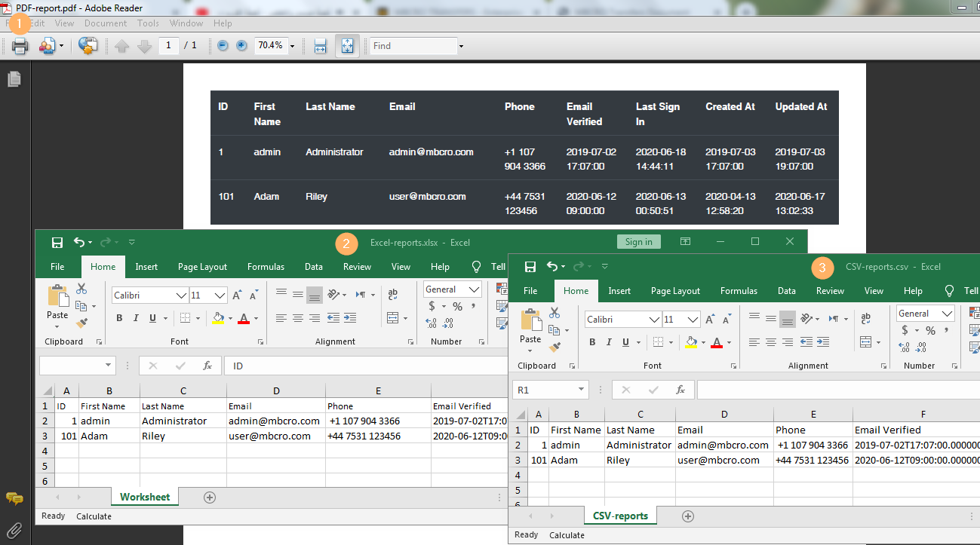
Task: Click the zoom in plus icon in Reader
Action: coord(241,45)
